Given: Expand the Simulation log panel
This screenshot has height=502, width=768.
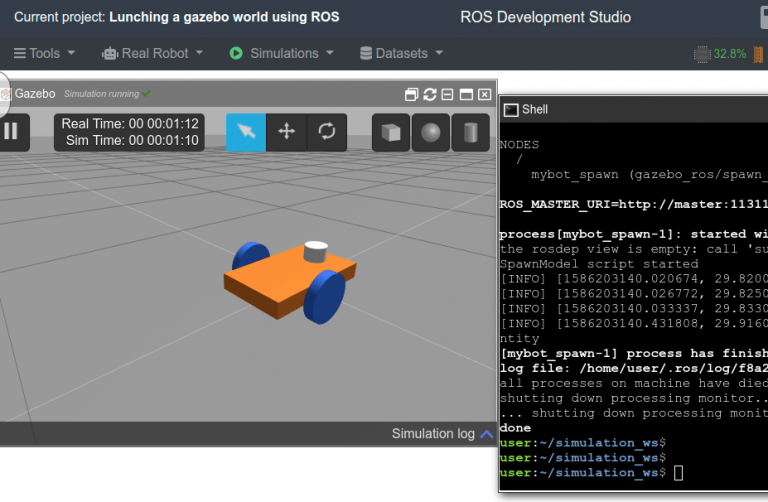Looking at the screenshot, I should 487,434.
